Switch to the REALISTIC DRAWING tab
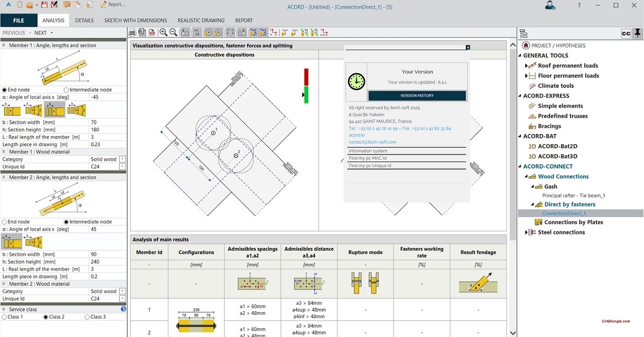Viewport: 644px width, 337px height. (x=201, y=20)
